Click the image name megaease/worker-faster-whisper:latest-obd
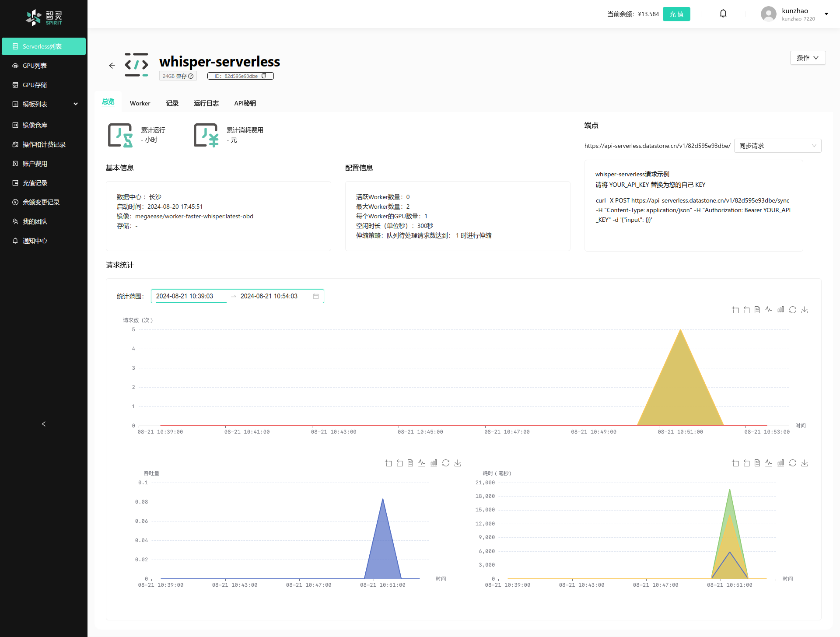This screenshot has width=840, height=637. 194,216
